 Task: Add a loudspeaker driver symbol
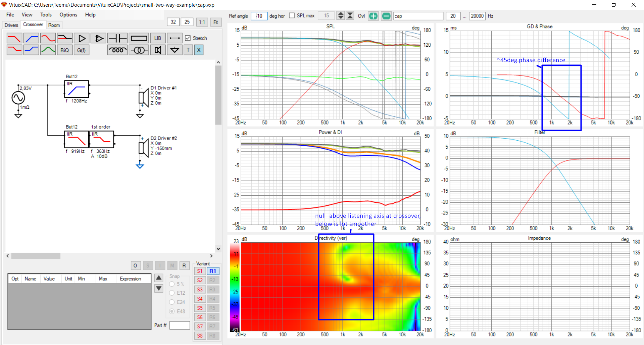point(158,50)
